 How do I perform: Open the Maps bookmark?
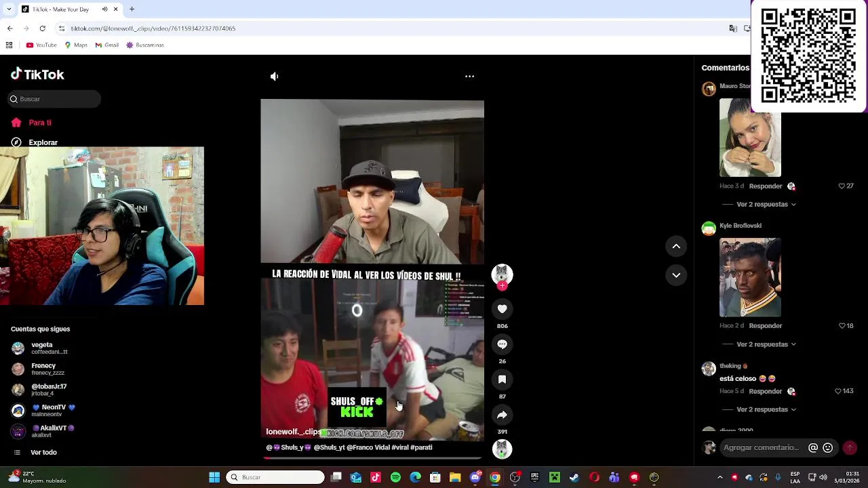point(76,45)
